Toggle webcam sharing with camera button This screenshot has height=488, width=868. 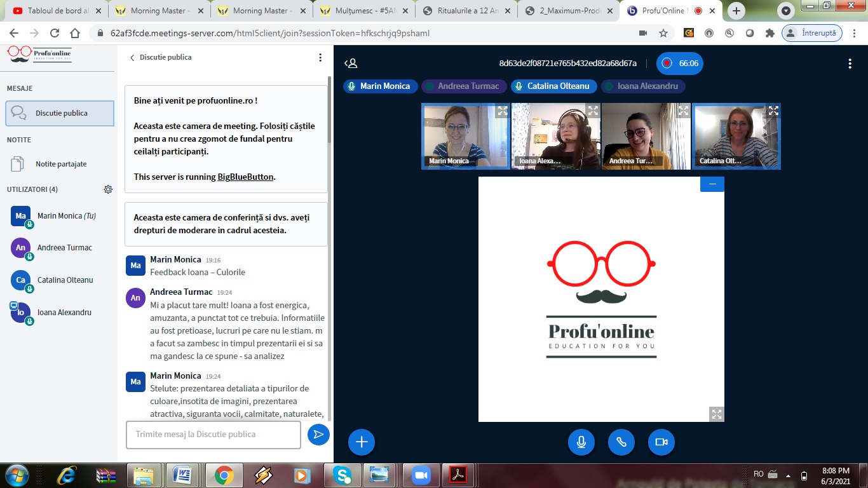(x=661, y=442)
